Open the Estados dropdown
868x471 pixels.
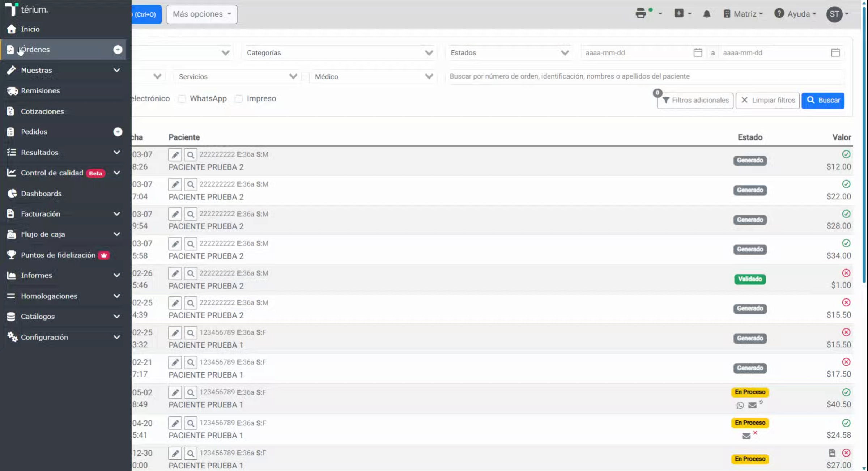(x=510, y=53)
